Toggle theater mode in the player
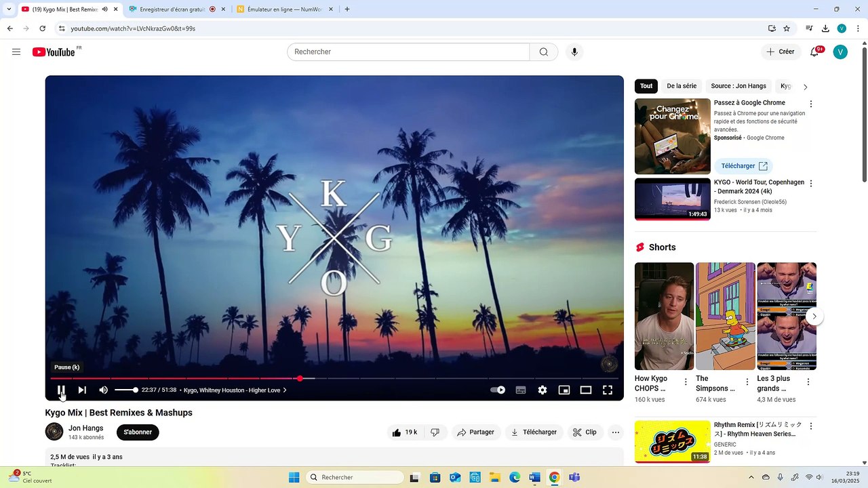 pyautogui.click(x=586, y=390)
